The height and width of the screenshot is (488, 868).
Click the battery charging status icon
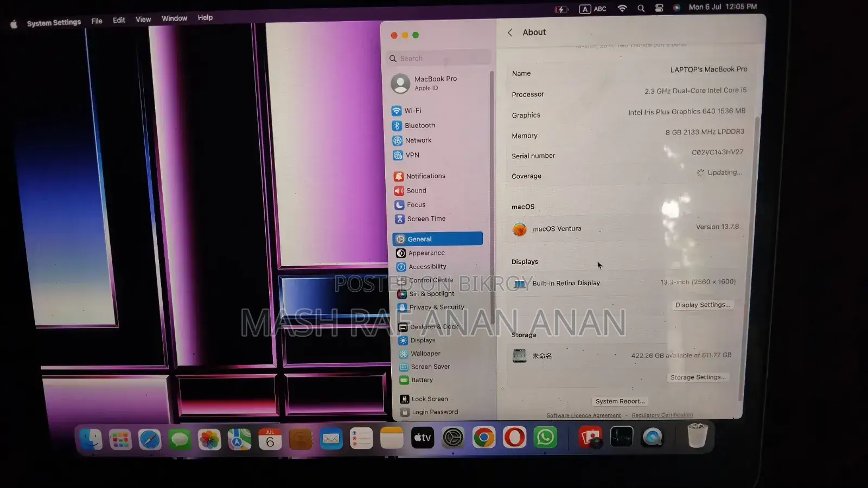click(561, 9)
